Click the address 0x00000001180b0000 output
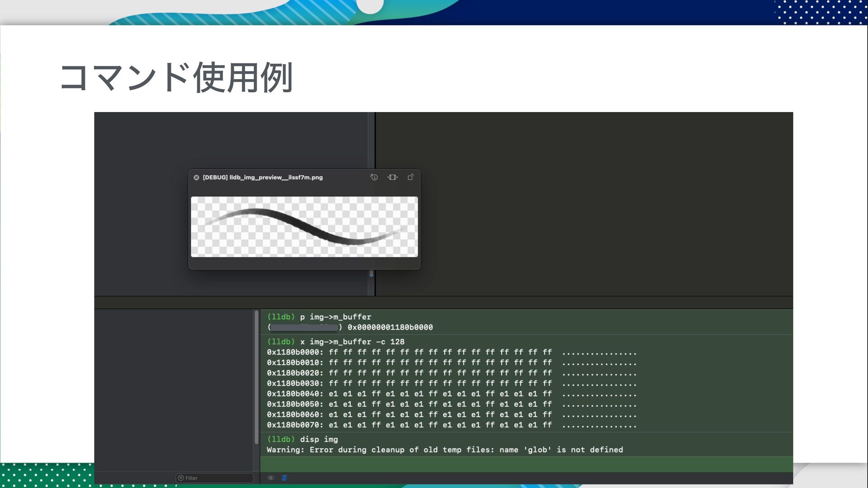 tap(390, 327)
